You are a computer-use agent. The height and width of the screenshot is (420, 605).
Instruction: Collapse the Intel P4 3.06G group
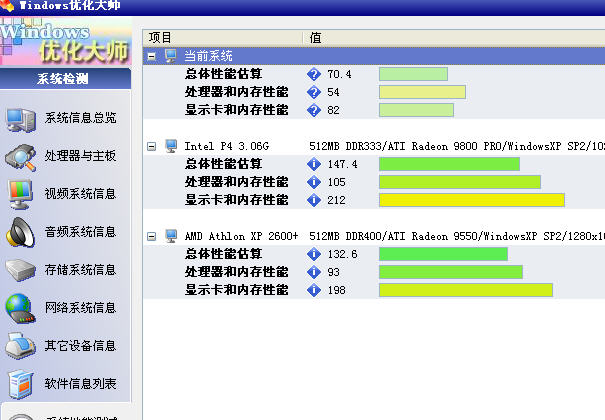[x=152, y=147]
